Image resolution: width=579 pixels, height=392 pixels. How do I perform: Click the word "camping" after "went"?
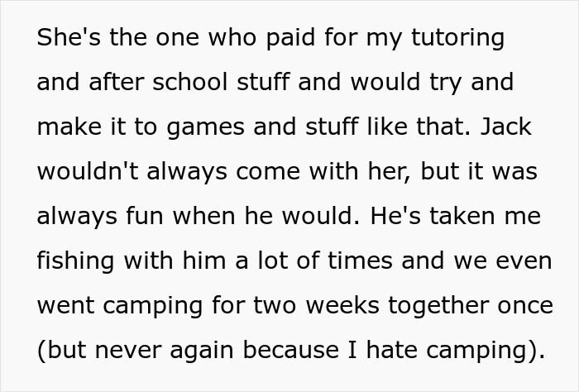[x=152, y=307]
